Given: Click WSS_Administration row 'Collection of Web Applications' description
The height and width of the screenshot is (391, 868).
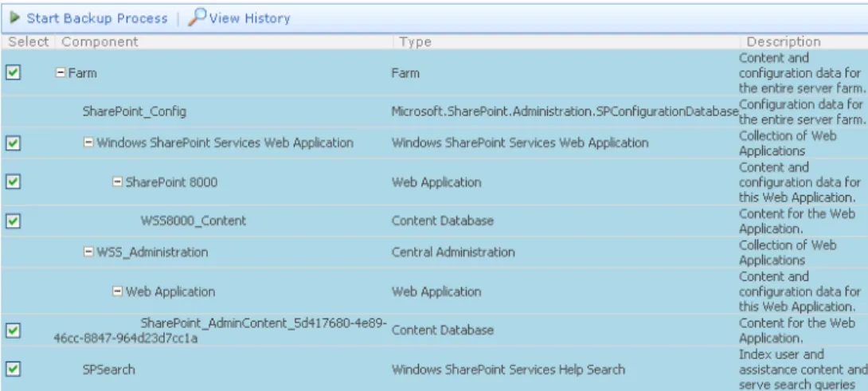Looking at the screenshot, I should [x=788, y=252].
